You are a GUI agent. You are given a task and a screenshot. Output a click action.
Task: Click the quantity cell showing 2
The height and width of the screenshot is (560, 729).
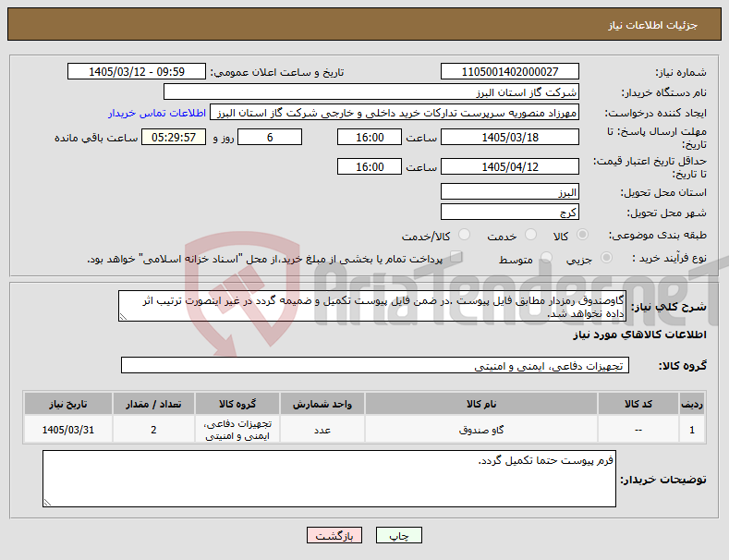[x=153, y=430]
